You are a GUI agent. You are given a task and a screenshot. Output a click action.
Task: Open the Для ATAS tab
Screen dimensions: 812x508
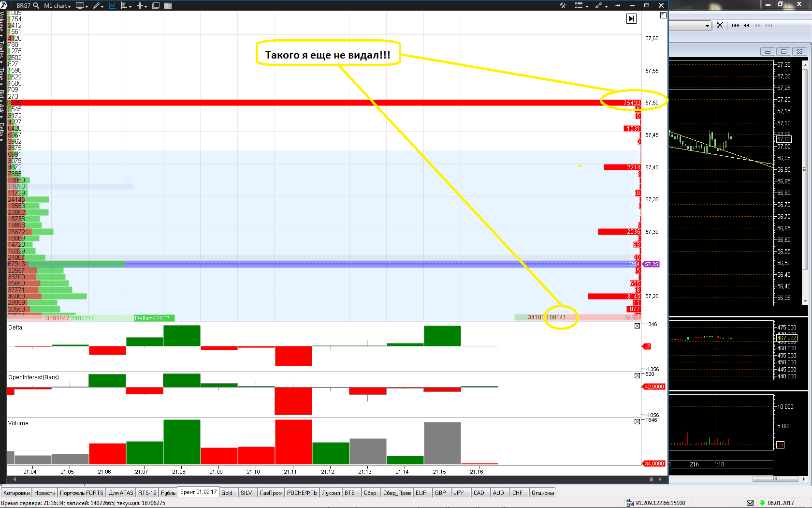[x=121, y=493]
